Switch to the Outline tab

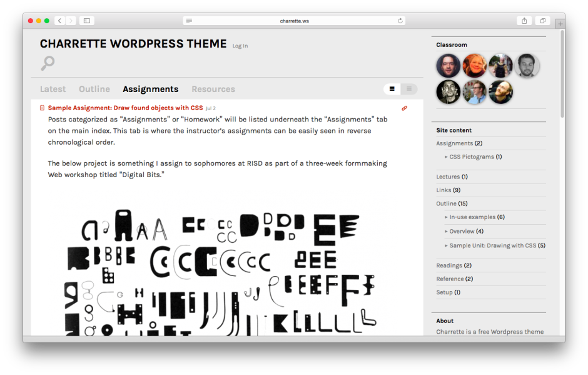coord(94,89)
